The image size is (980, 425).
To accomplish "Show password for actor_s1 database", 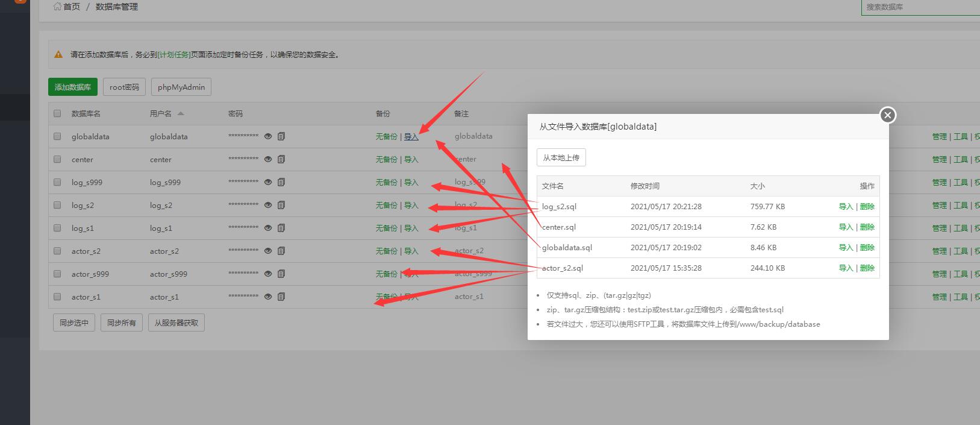I will tap(268, 297).
